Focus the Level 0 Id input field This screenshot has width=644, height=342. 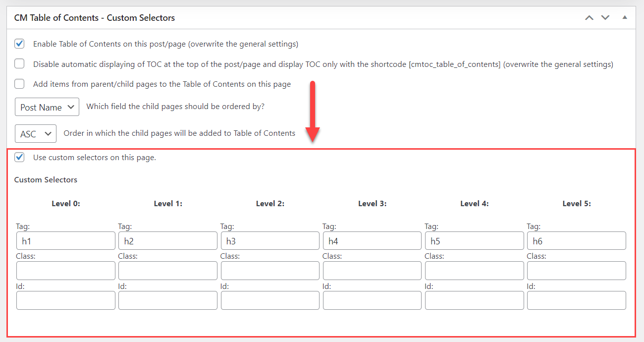tap(66, 300)
